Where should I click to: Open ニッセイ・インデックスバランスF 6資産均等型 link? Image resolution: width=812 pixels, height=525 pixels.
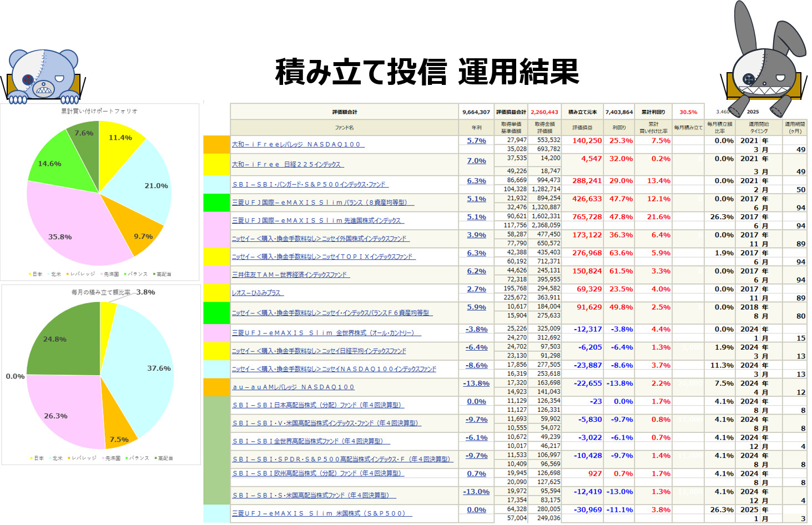332,313
